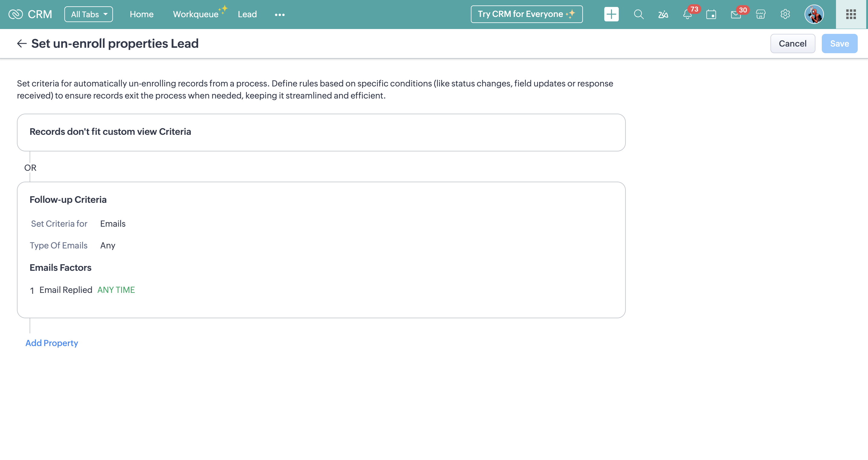Expand the All Tabs dropdown
This screenshot has height=460, width=868.
[88, 14]
